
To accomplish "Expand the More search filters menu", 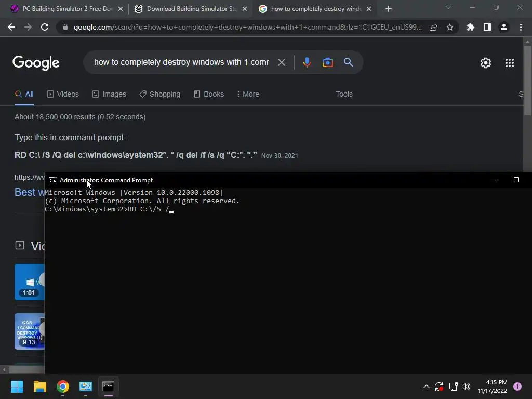I will click(248, 95).
